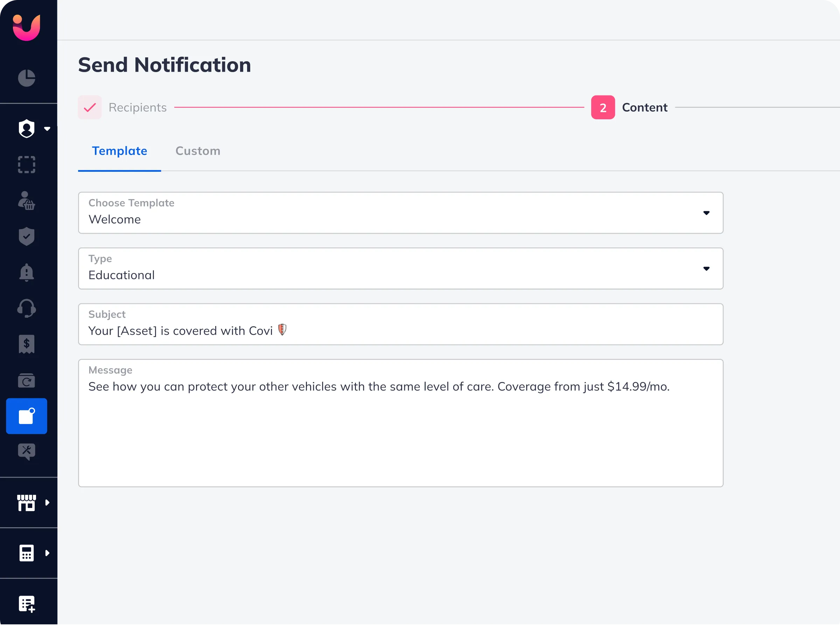Open the dashboard pie chart icon

pos(27,78)
